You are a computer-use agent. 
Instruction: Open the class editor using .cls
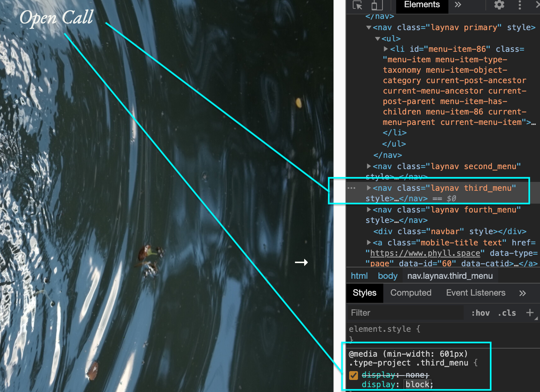coord(507,312)
